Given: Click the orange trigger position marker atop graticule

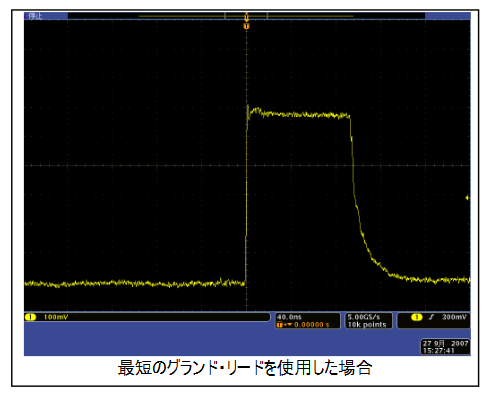Looking at the screenshot, I should tap(246, 26).
